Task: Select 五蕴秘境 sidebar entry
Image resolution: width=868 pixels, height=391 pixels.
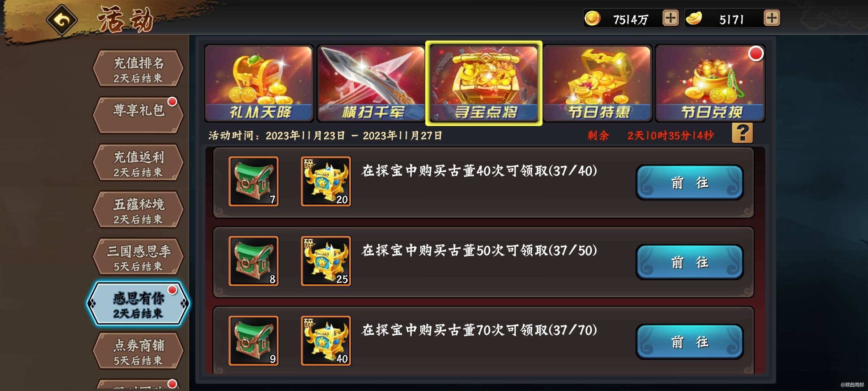Action: pos(138,210)
